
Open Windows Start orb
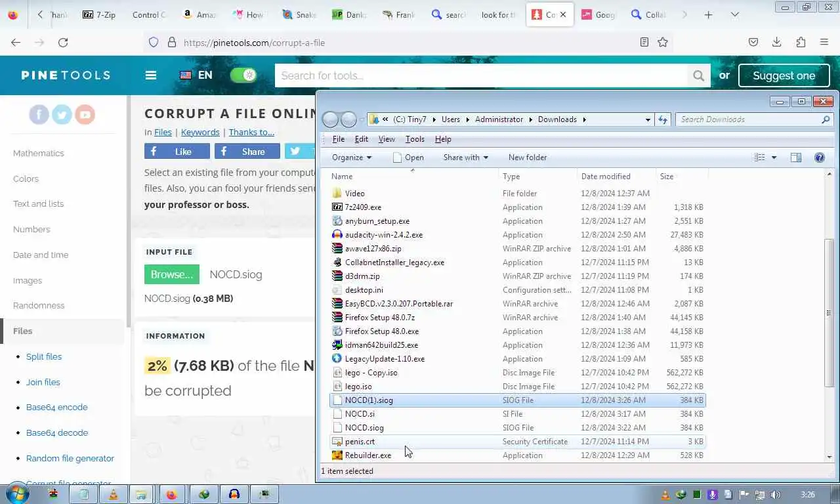click(18, 493)
